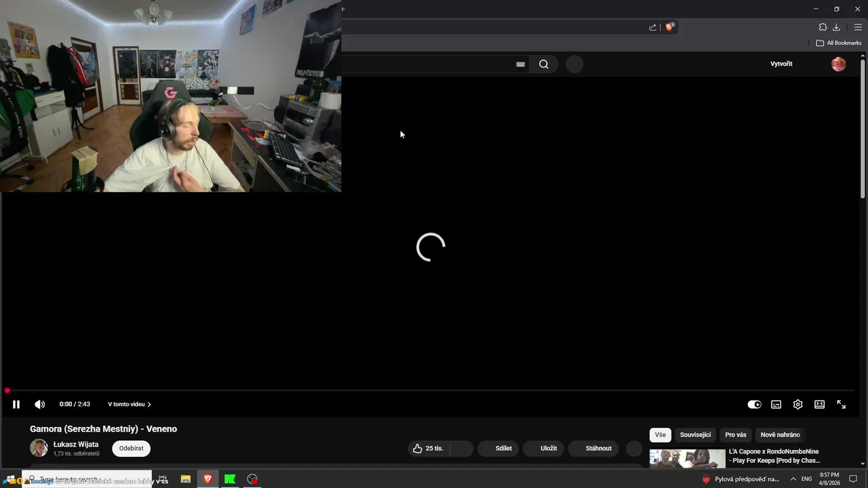
Task: Open more actions round button beside Stáhnout
Action: click(634, 449)
